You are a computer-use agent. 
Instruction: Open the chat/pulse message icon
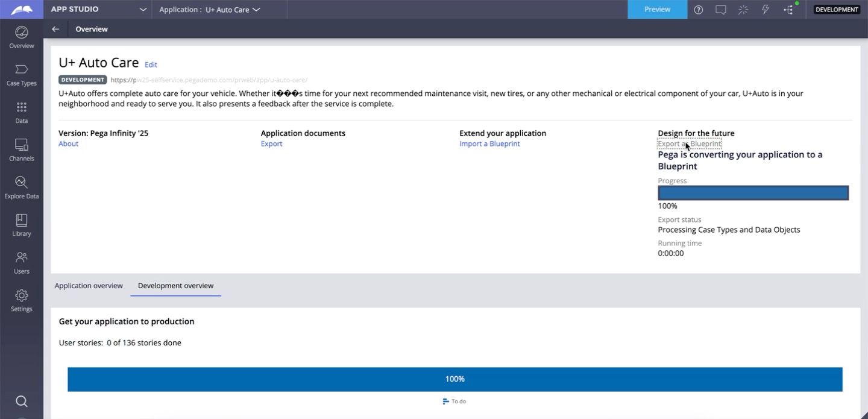click(x=720, y=10)
